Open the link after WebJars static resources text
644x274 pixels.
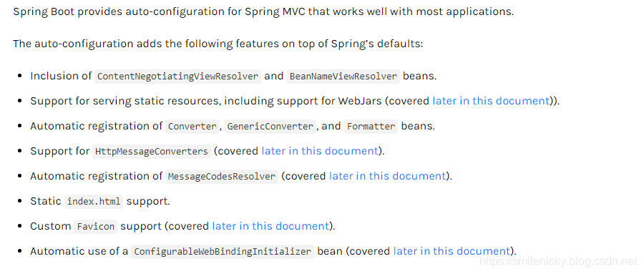491,101
